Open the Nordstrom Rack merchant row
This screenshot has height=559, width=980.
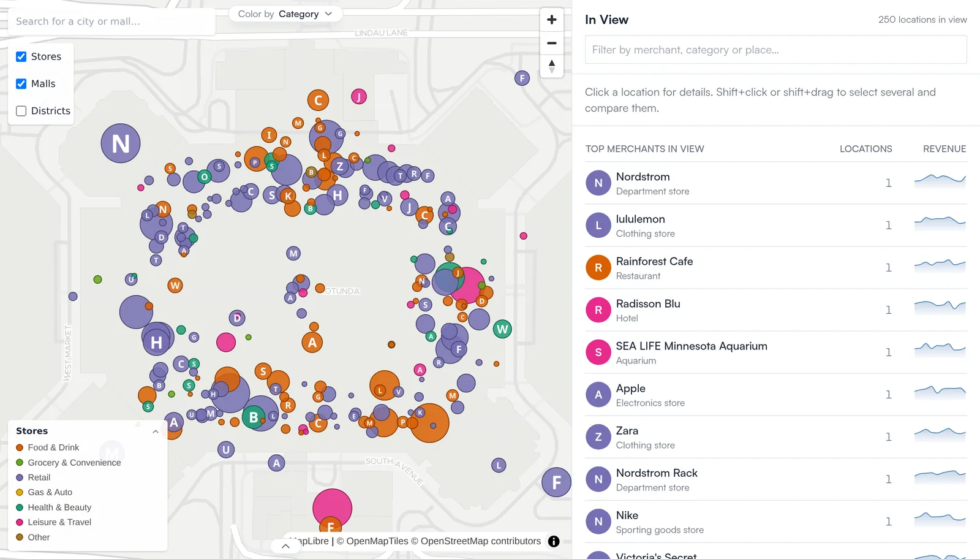[x=776, y=479]
